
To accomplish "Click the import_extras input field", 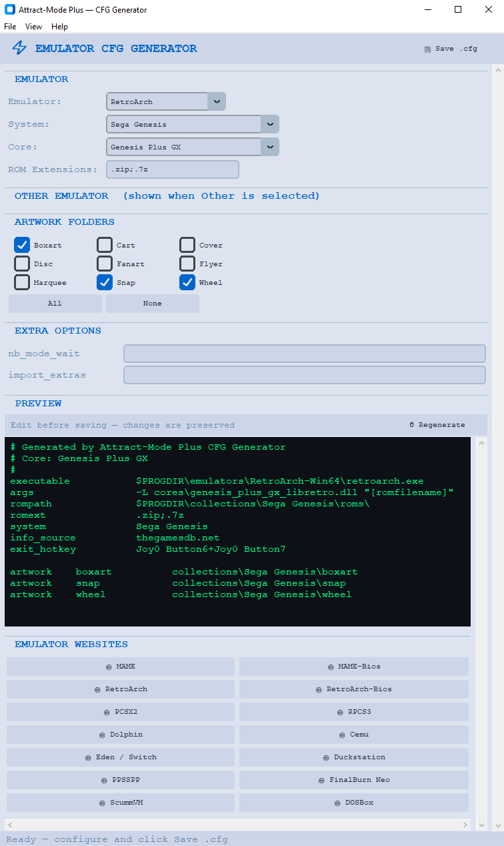I will [x=305, y=375].
